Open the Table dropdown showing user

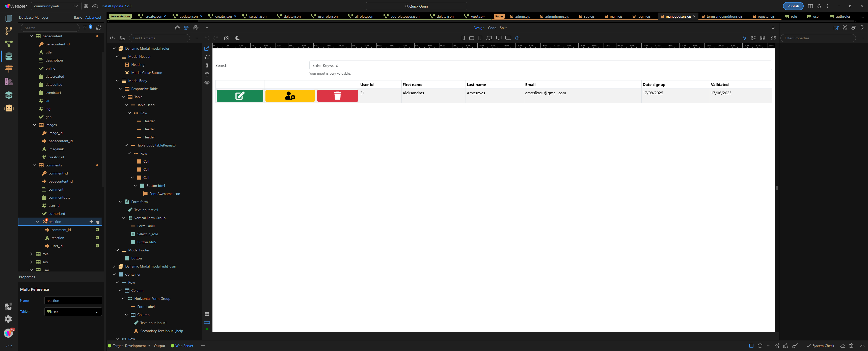click(x=73, y=312)
